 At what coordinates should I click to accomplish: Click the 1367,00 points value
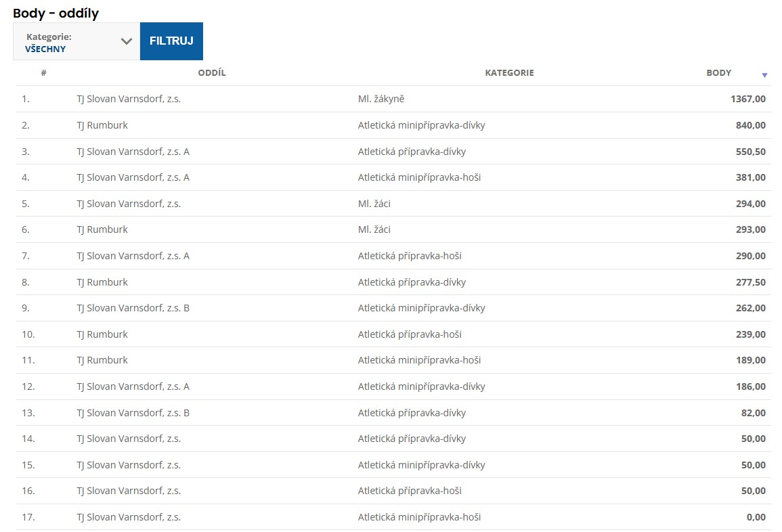747,99
